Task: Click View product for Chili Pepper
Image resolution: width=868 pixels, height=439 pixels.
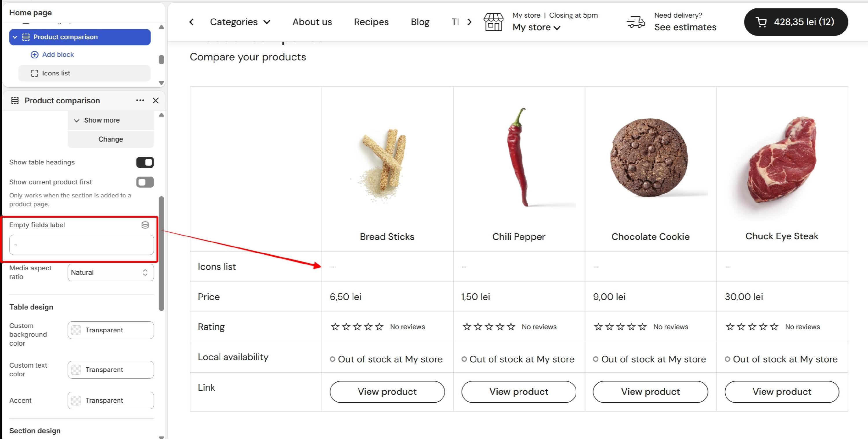Action: pyautogui.click(x=518, y=392)
